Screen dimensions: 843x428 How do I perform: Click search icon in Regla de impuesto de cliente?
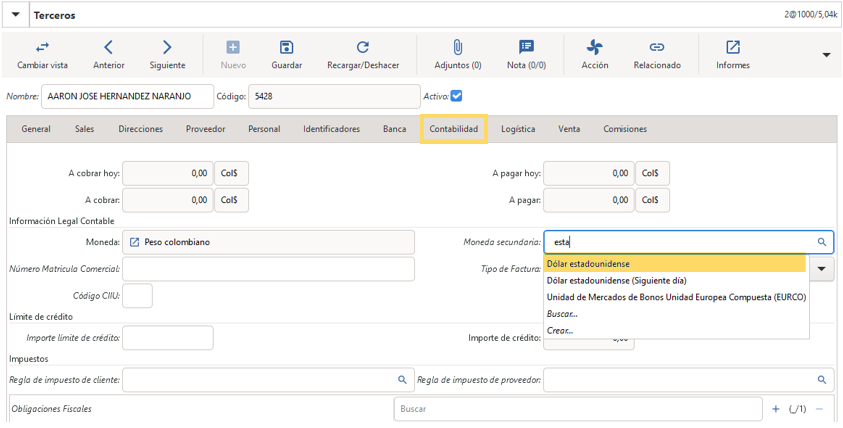[402, 380]
